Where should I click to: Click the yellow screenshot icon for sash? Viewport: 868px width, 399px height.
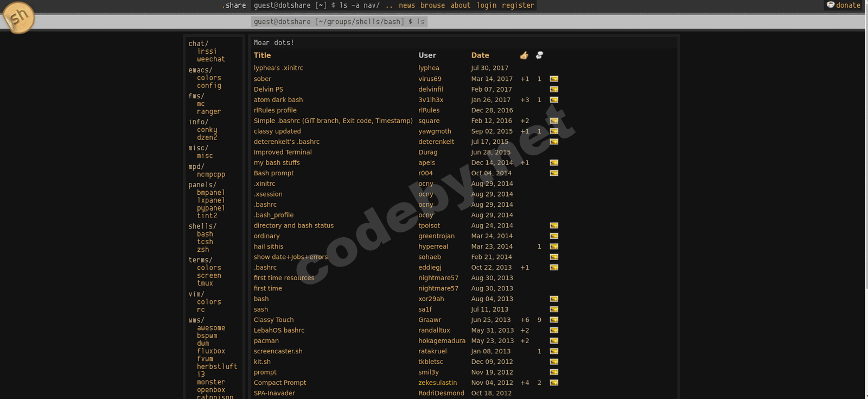pos(554,309)
